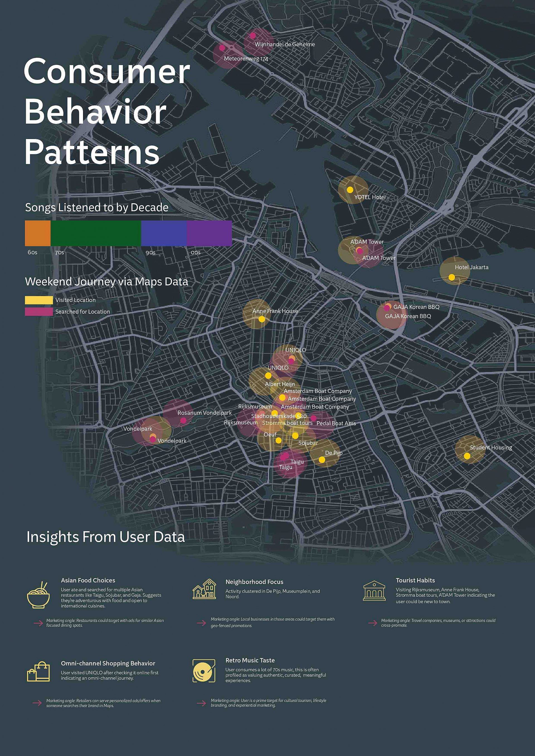Select the orange 60s color bar
Image resolution: width=535 pixels, height=756 pixels.
tap(38, 233)
